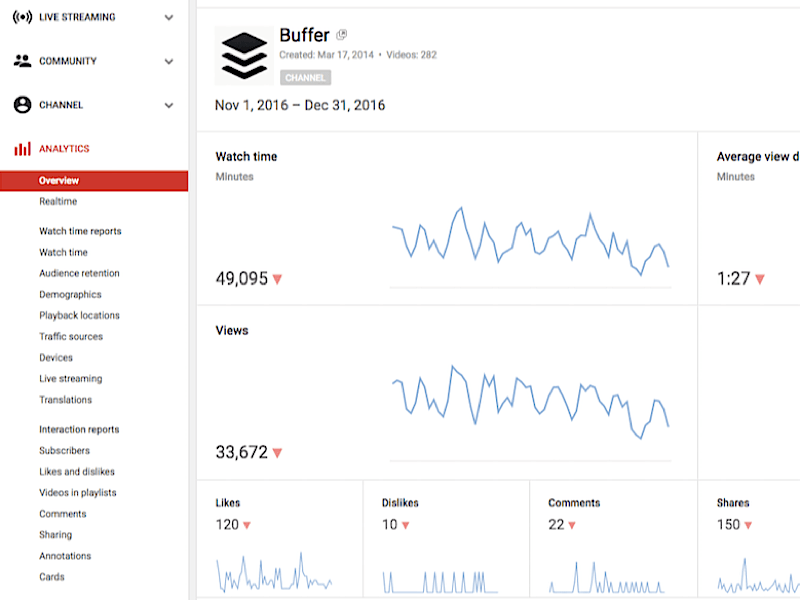This screenshot has width=800, height=600.
Task: Click the Average view duration card title
Action: coord(758,157)
